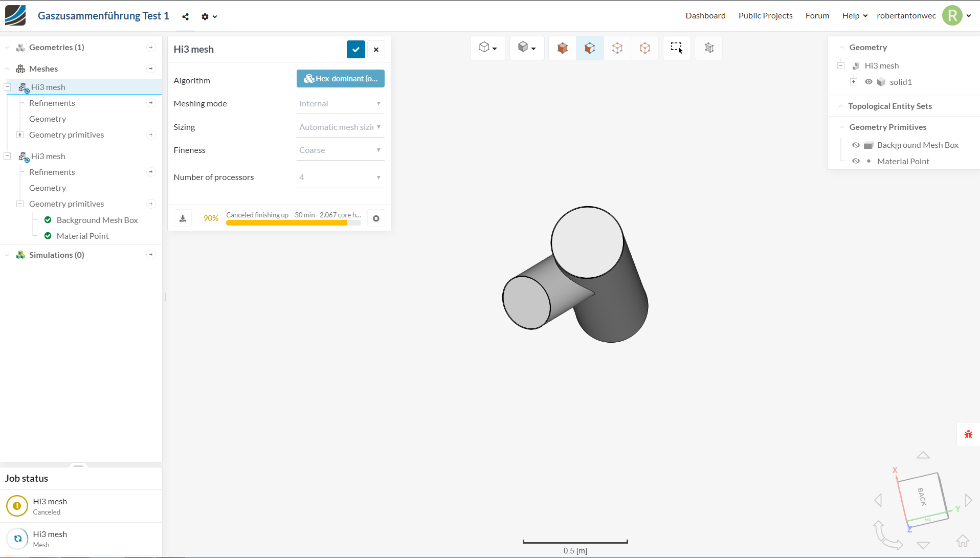Rotate view up with orientation arrow

coord(923,455)
